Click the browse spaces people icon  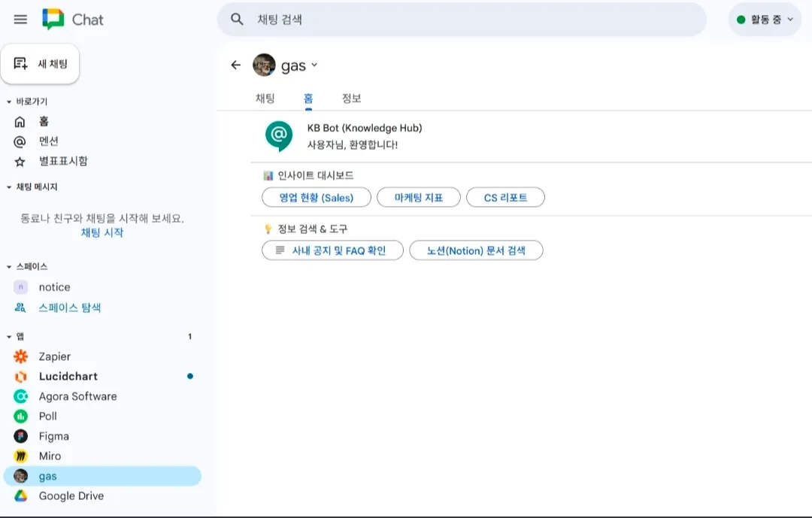click(20, 307)
